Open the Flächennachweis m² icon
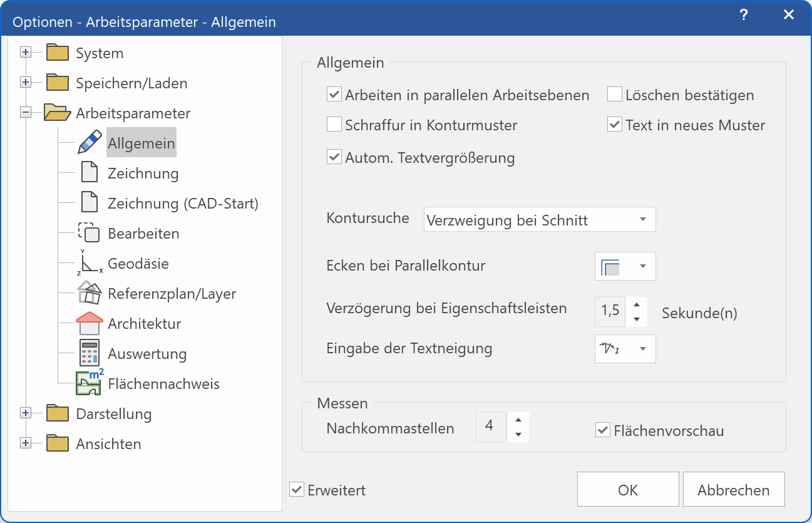Screen dimensions: 812x523 pos(90,383)
